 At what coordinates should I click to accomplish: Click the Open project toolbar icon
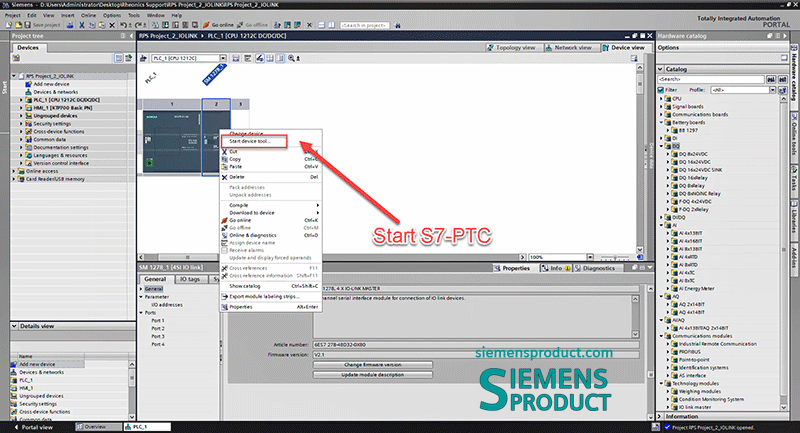[18, 24]
